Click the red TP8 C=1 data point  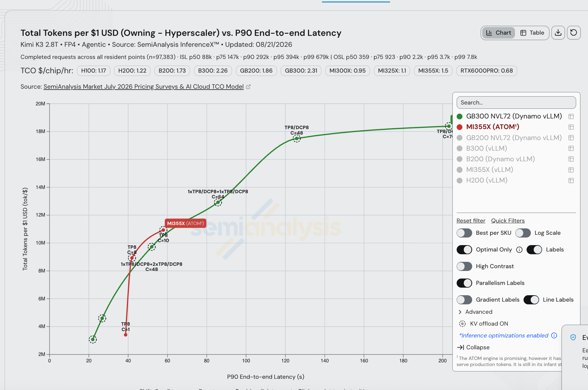tap(126, 335)
